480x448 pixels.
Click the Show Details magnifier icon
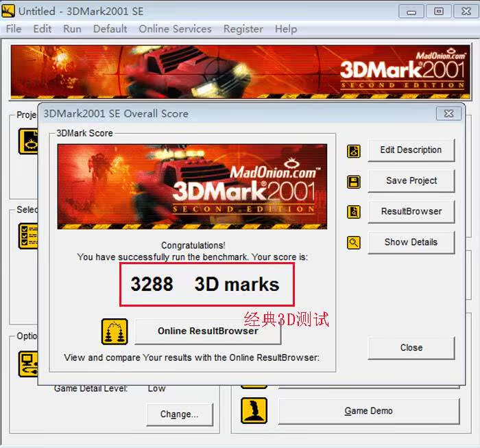[x=354, y=243]
